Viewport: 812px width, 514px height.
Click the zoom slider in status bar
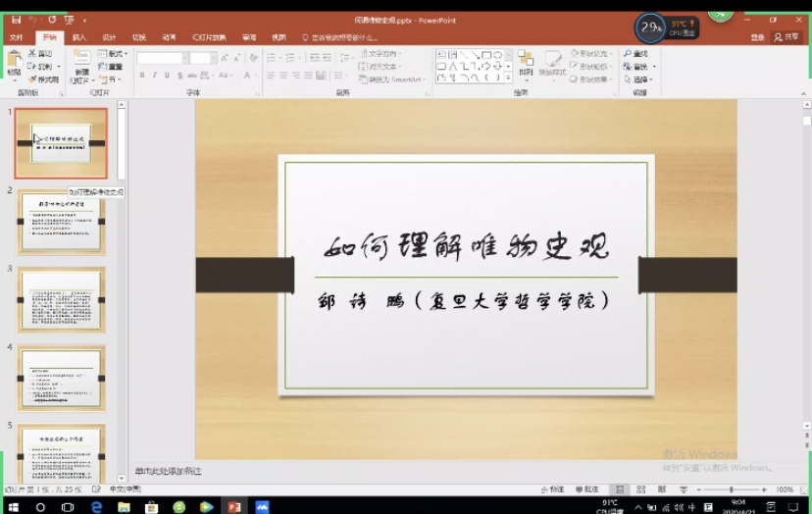pos(731,489)
